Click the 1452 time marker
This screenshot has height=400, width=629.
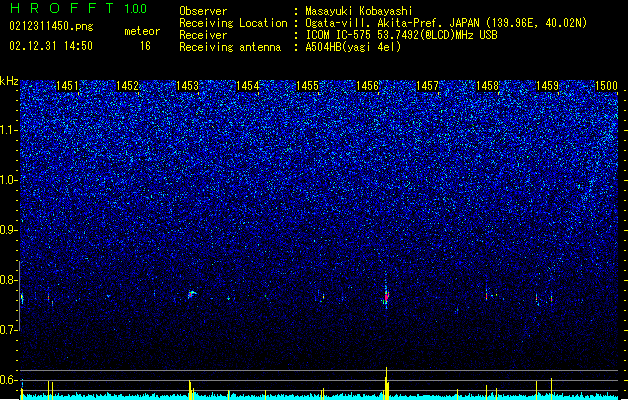pyautogui.click(x=127, y=85)
